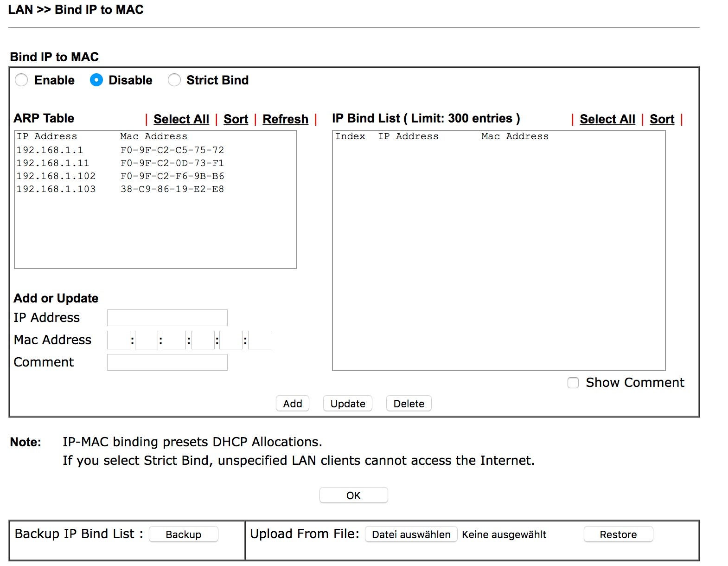
Task: Select ARP entry 192.168.1.1
Action: 120,150
